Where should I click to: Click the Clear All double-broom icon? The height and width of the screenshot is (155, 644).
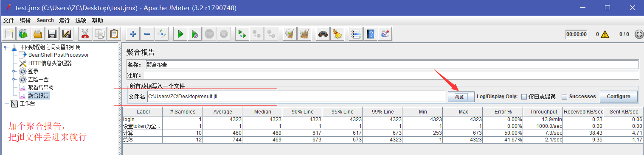coord(304,34)
